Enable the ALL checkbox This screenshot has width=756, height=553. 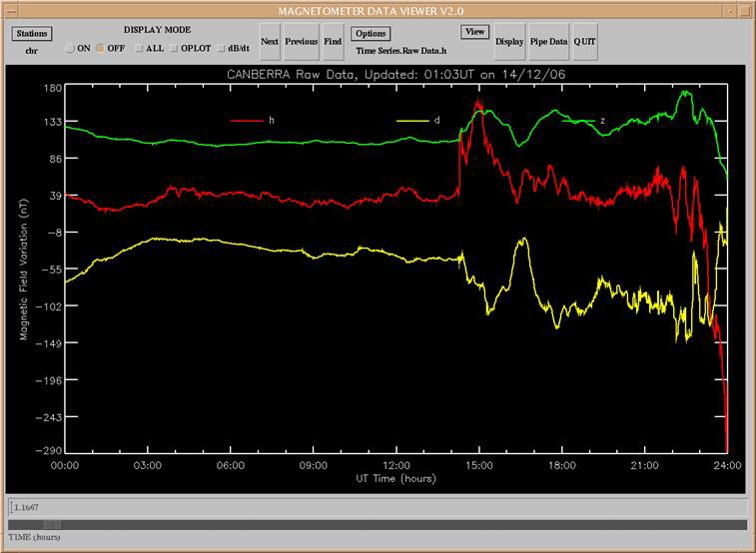(139, 48)
